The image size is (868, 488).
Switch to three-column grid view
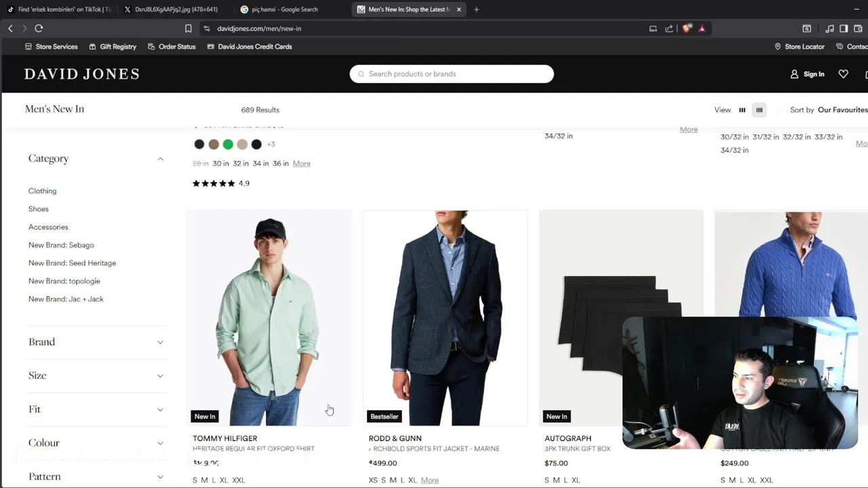point(742,110)
